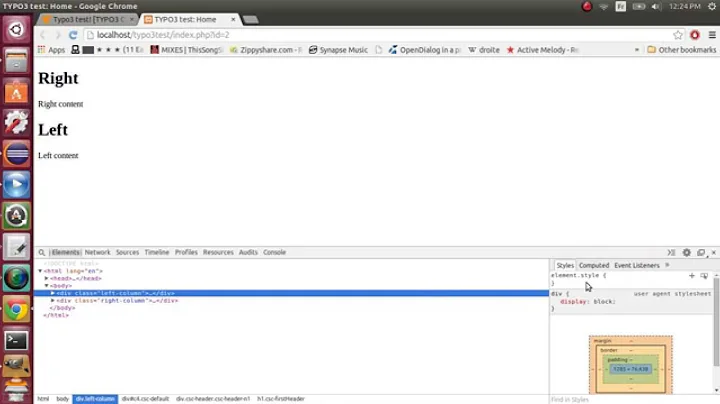
Task: Go back using the browser back arrow
Action: [43, 35]
